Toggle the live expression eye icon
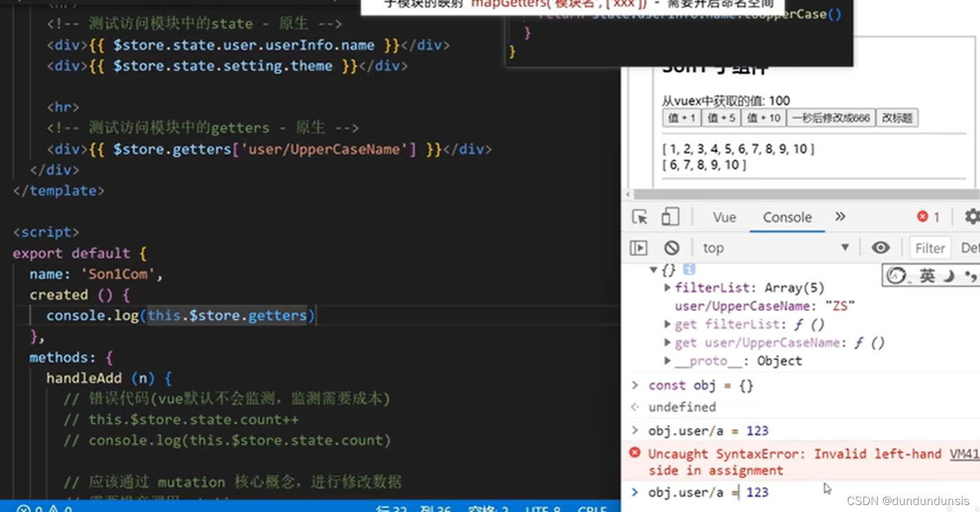The height and width of the screenshot is (512, 980). 880,248
